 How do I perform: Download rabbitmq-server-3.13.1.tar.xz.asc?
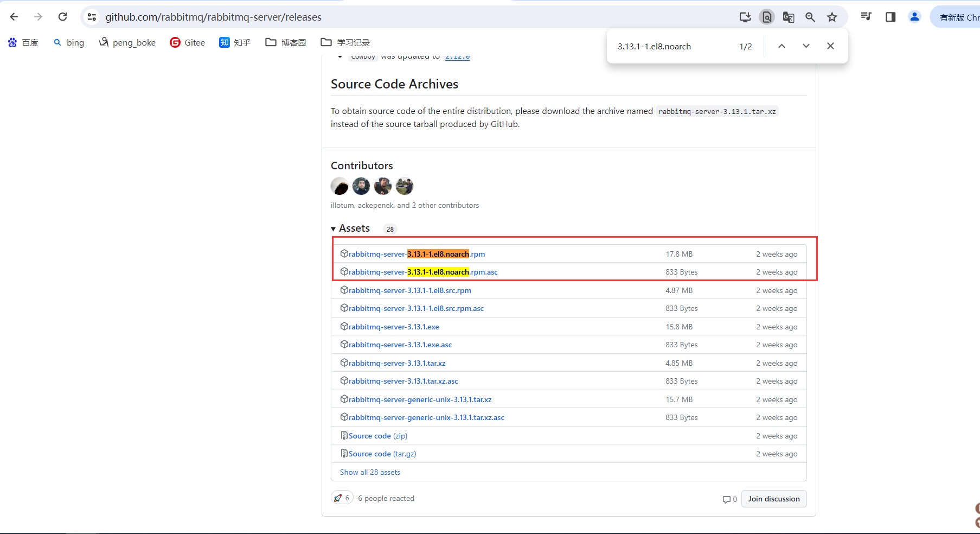click(403, 381)
